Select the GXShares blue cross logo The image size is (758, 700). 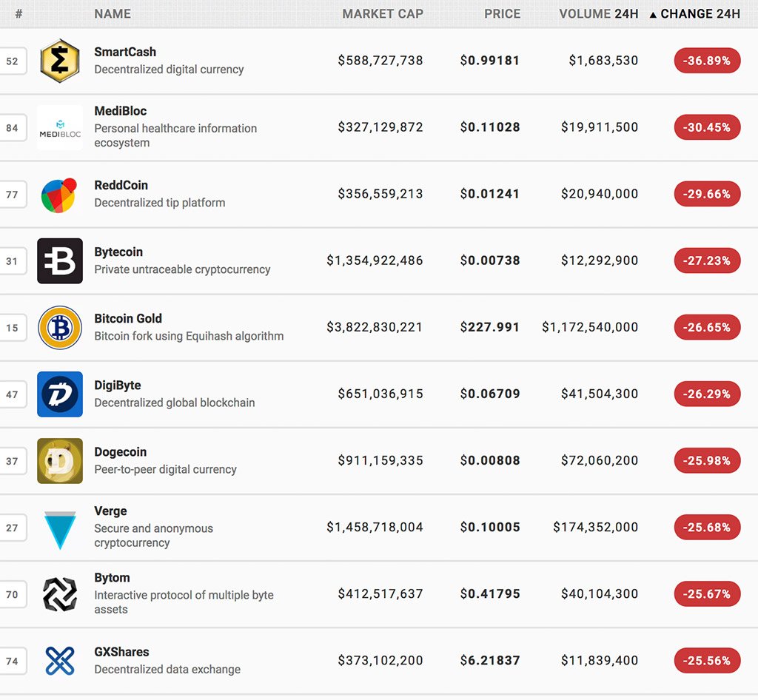pos(59,660)
